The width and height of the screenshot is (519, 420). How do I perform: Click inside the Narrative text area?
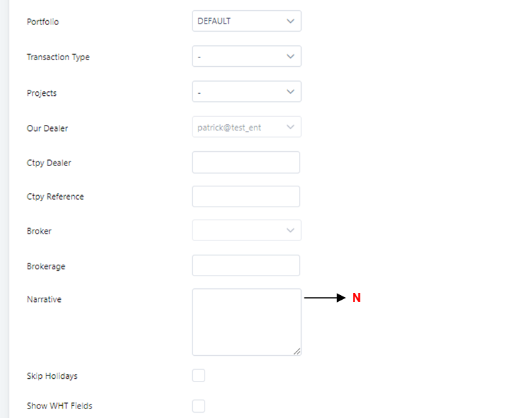point(246,321)
